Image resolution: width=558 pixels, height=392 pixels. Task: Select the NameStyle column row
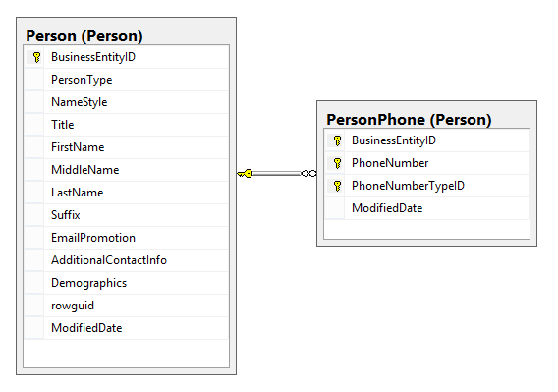(126, 102)
